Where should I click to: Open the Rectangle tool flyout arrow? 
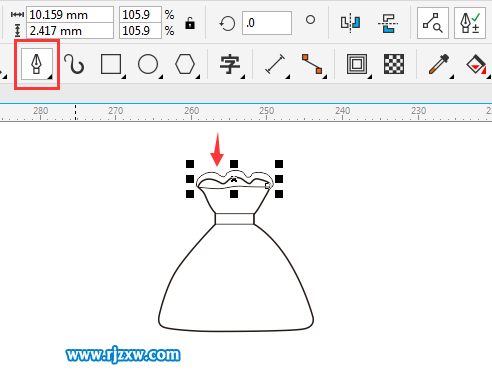pyautogui.click(x=124, y=77)
